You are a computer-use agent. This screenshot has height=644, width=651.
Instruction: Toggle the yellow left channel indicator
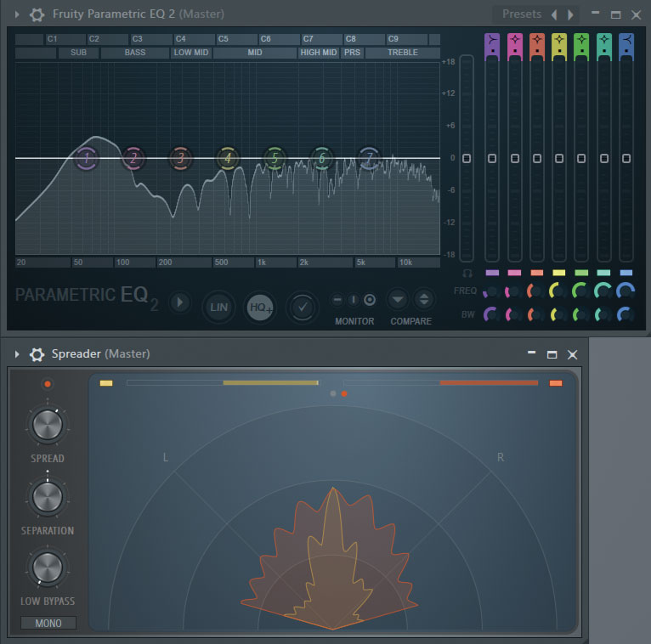106,383
